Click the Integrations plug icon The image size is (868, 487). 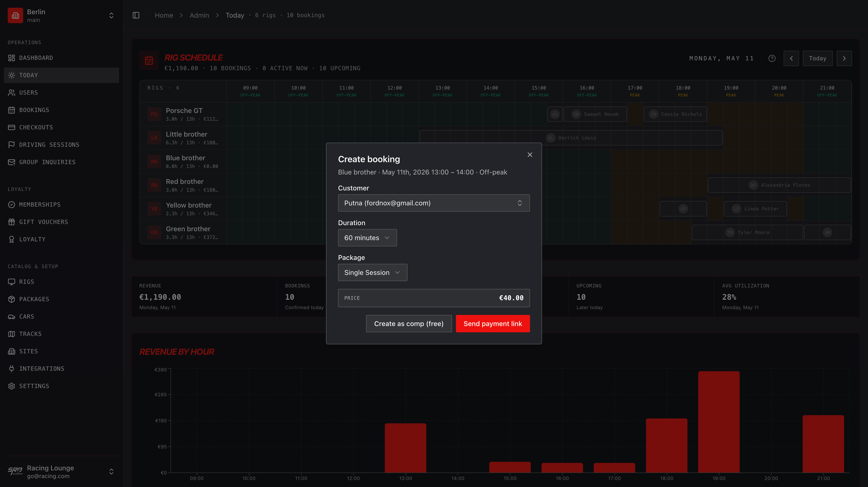click(12, 369)
